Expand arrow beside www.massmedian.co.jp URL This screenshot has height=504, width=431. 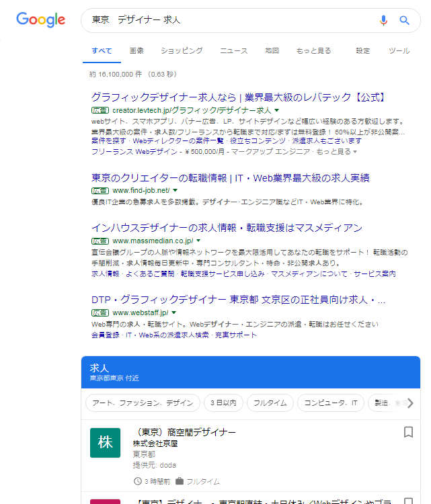click(x=198, y=241)
